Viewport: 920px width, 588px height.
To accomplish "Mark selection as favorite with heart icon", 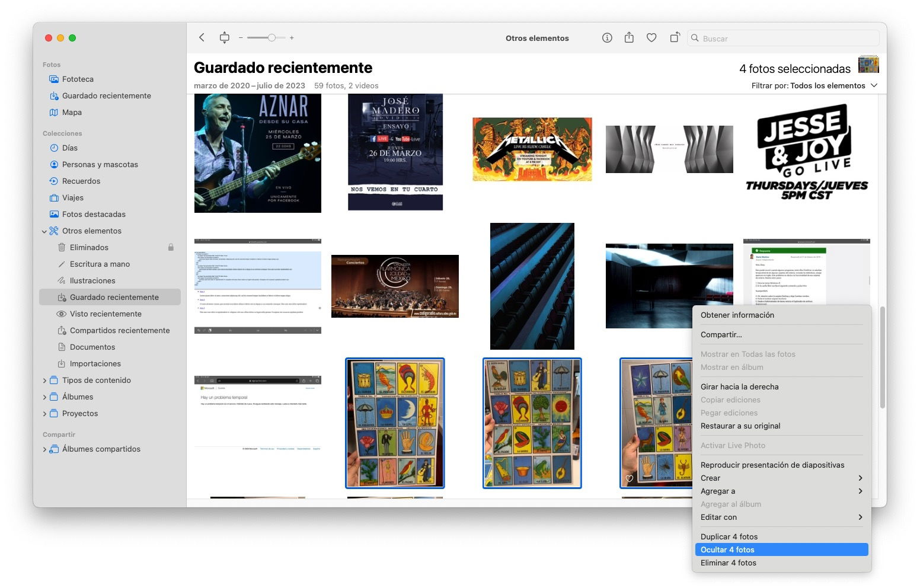I will click(x=651, y=37).
